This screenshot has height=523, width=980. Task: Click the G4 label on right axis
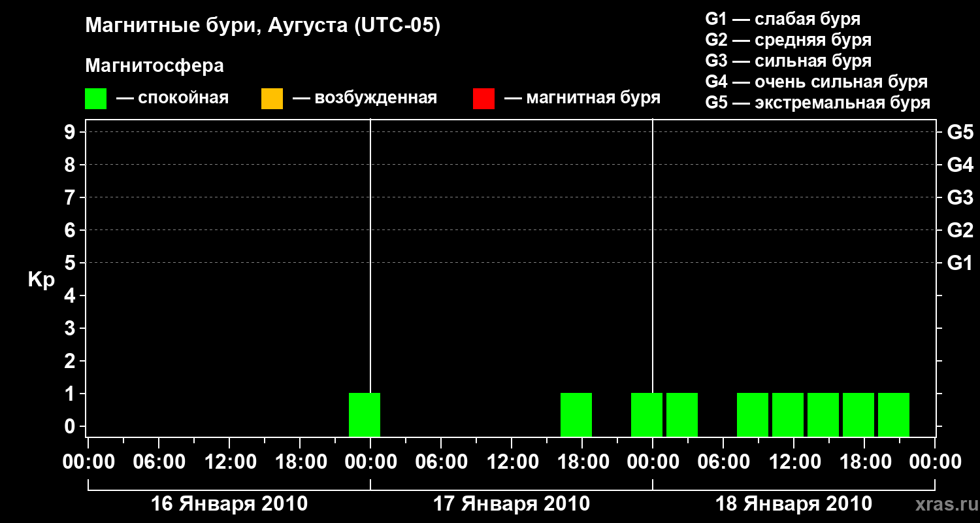960,165
